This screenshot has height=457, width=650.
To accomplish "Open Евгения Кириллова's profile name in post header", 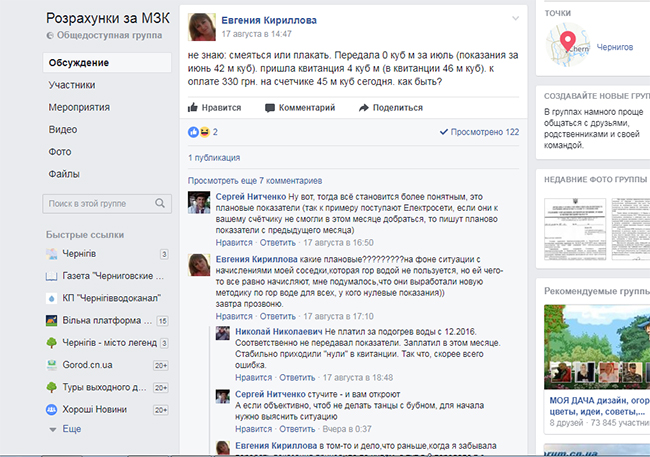I will pyautogui.click(x=269, y=20).
